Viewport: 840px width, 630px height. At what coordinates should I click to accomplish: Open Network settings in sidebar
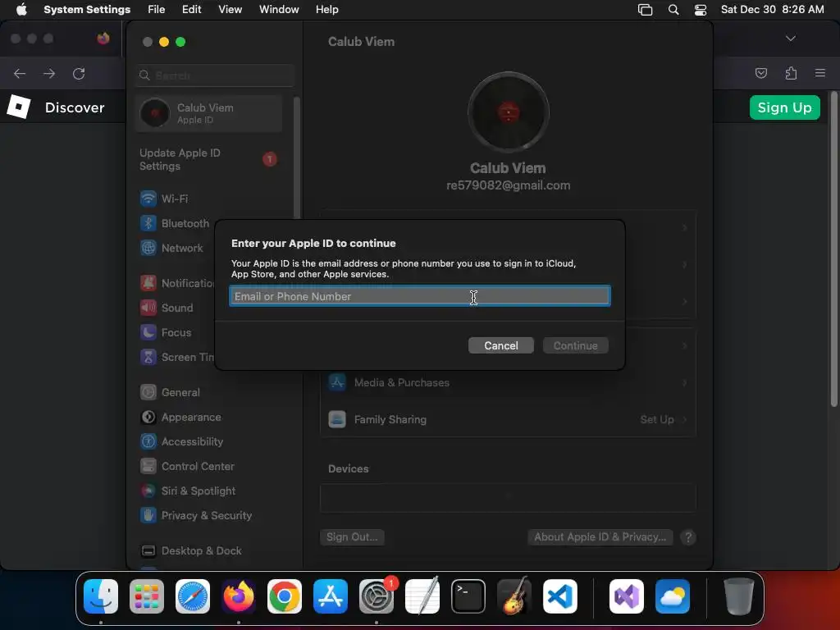[182, 248]
